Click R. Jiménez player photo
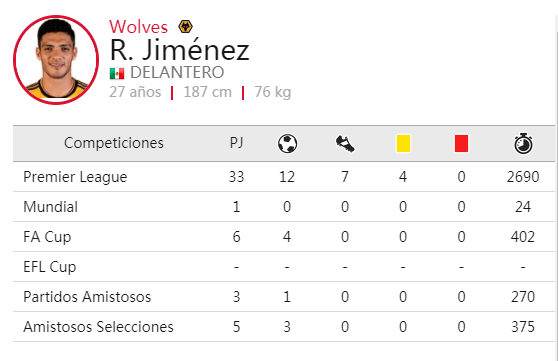The width and height of the screenshot is (558, 361). point(56,60)
